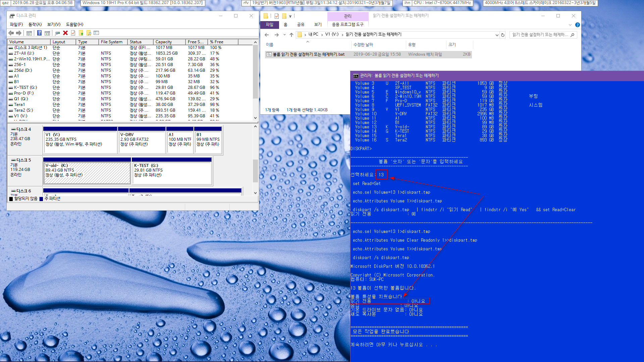Screen dimensions: 644x362
Task: Expand the Explorer ribbon chevron
Action: (x=570, y=25)
